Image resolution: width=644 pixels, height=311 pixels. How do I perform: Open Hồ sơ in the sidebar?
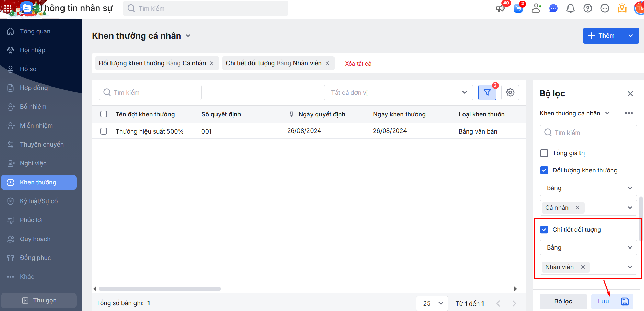pos(39,69)
